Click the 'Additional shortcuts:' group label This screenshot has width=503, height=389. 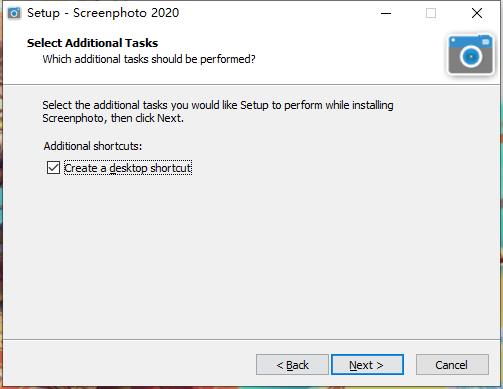(93, 146)
